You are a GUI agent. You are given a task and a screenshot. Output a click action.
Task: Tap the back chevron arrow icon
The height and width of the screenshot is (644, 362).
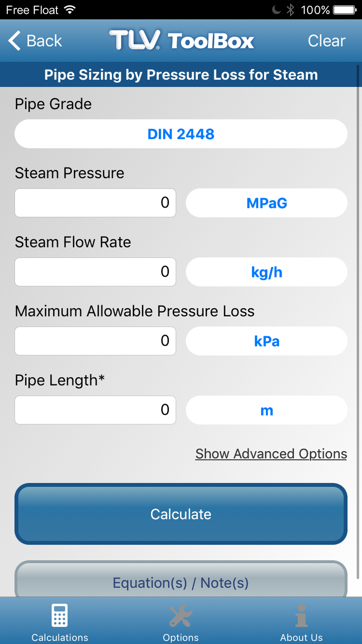(x=15, y=41)
